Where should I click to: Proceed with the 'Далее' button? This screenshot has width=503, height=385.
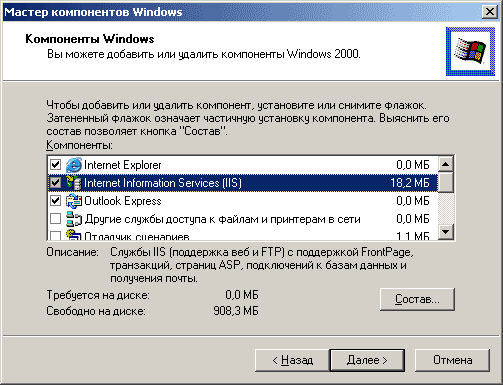pos(367,360)
